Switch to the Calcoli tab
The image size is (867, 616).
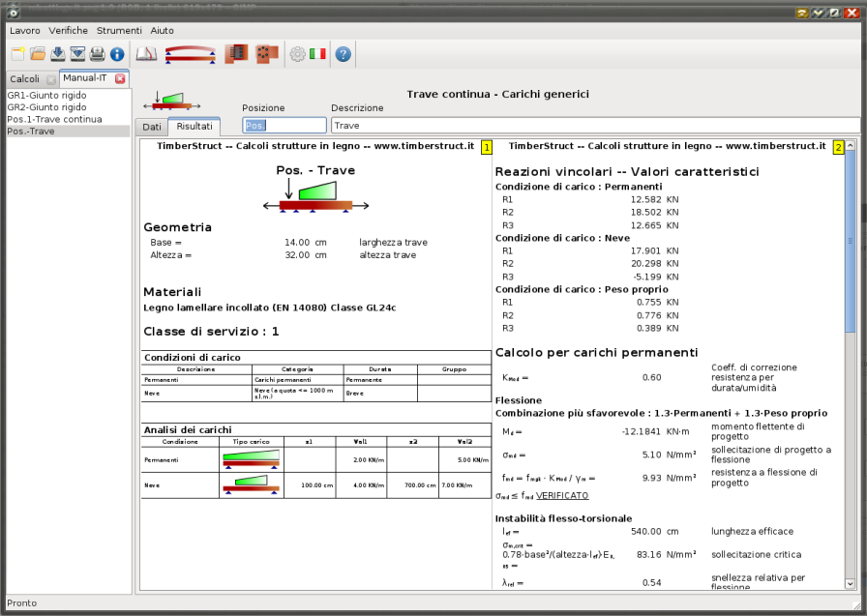click(x=24, y=78)
